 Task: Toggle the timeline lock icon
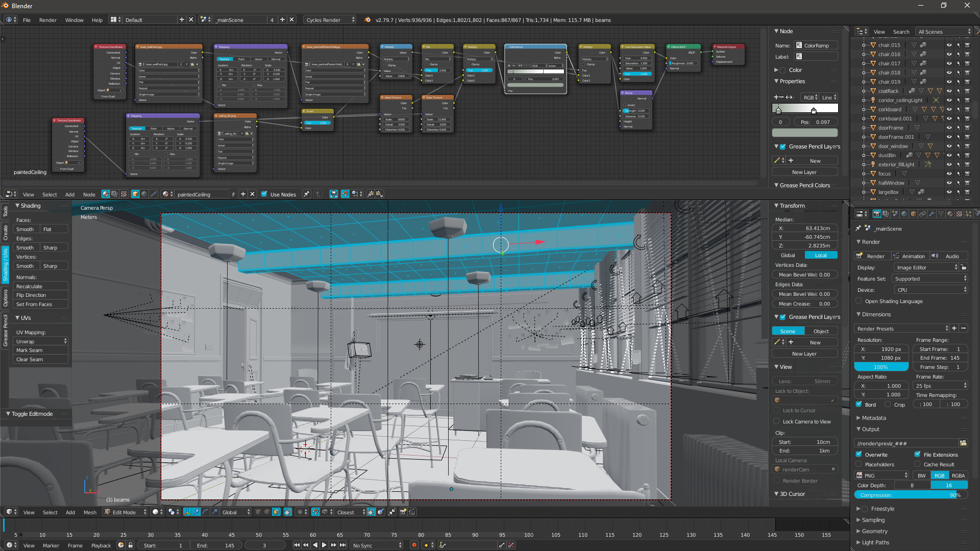(130, 545)
